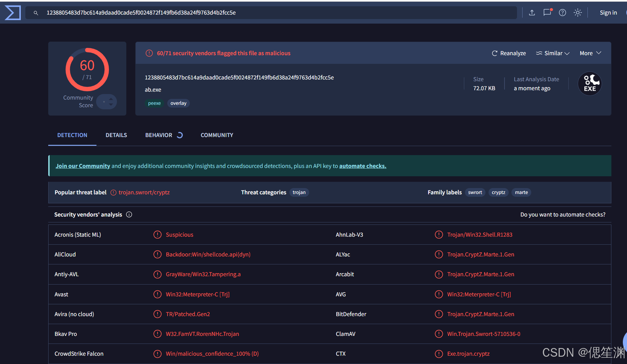Open the help question mark icon
The image size is (627, 364).
pyautogui.click(x=562, y=12)
